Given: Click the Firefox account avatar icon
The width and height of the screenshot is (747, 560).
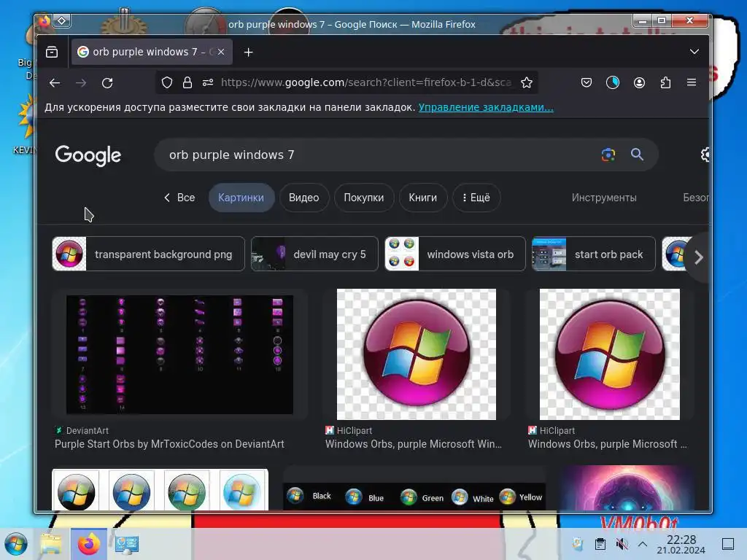Looking at the screenshot, I should point(639,83).
